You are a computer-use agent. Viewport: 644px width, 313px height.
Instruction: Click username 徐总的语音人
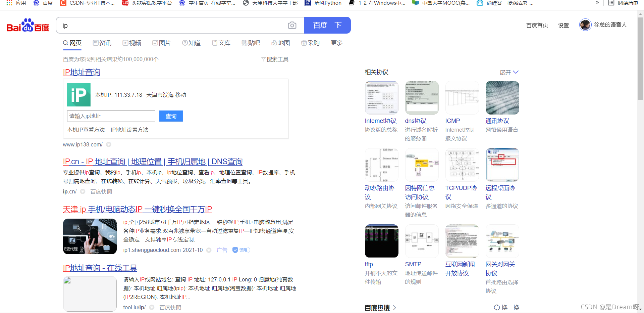click(610, 25)
